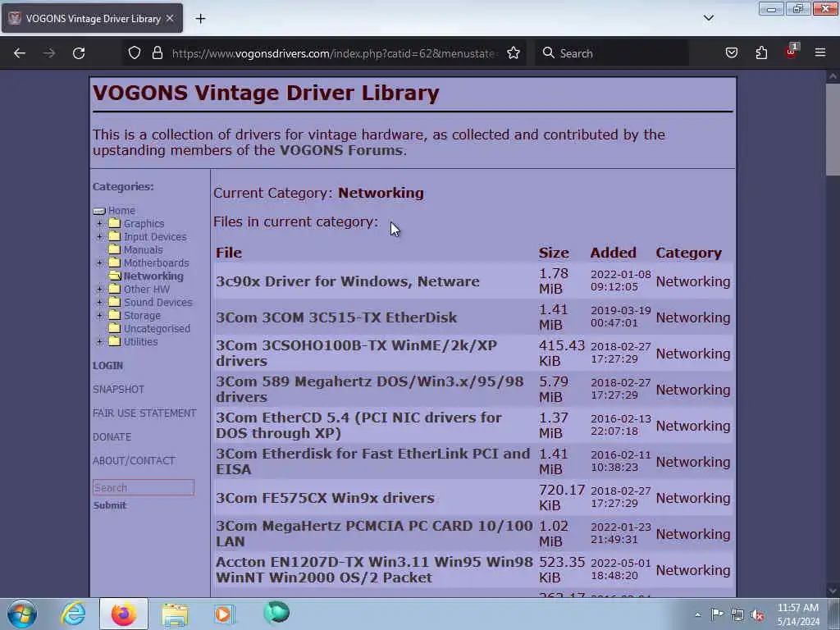840x630 pixels.
Task: Select the Networking category in sidebar
Action: click(153, 276)
